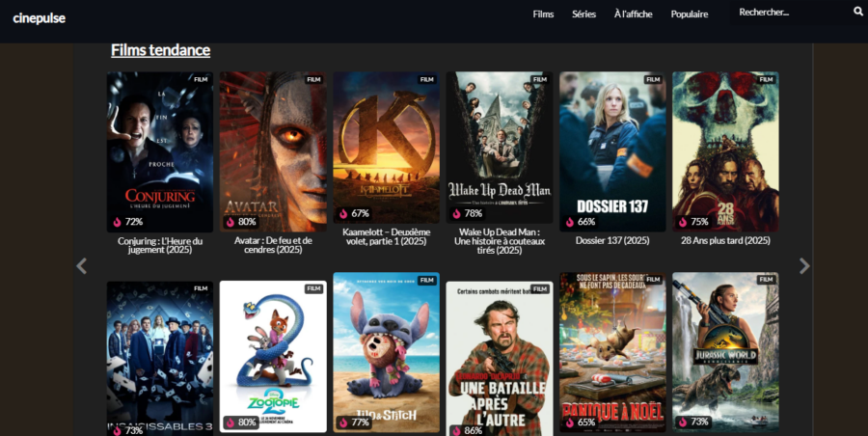868x436 pixels.
Task: Click the flame icon on Lilo & Stitch poster
Action: pos(343,422)
